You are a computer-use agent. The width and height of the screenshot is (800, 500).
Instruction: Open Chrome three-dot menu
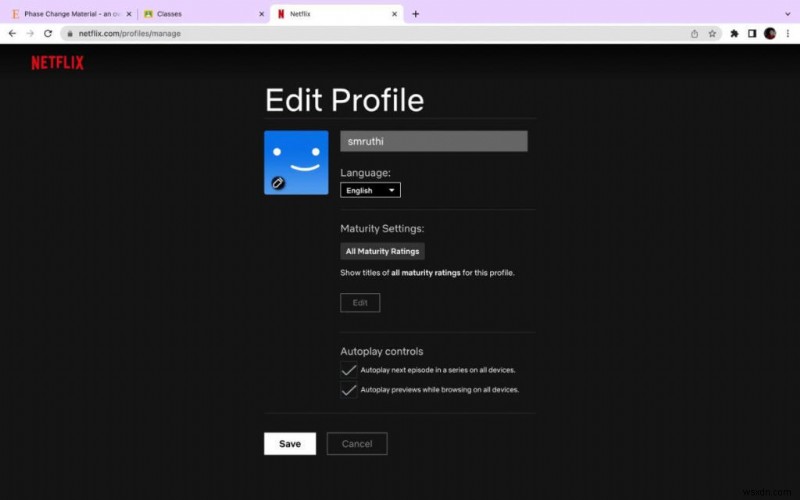pyautogui.click(x=788, y=34)
